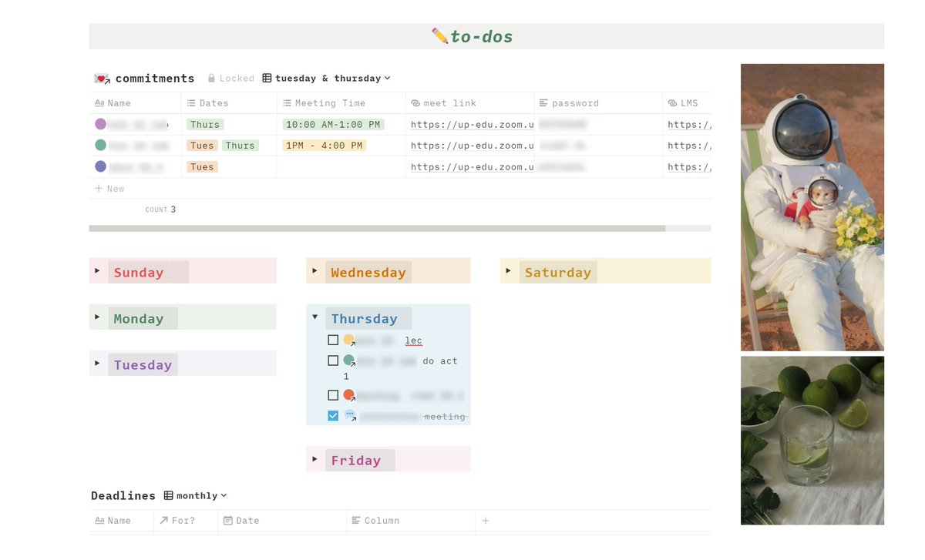This screenshot has height=560, width=925.
Task: Check the do act to-do checkbox
Action: (333, 360)
